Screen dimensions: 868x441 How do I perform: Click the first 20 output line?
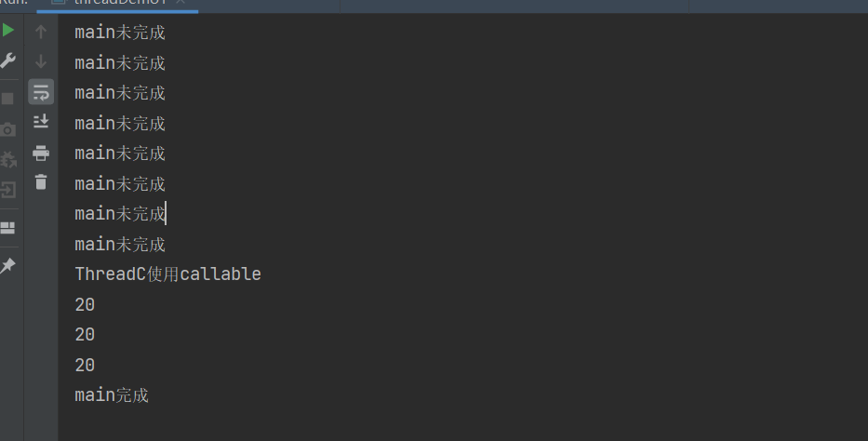pos(85,304)
